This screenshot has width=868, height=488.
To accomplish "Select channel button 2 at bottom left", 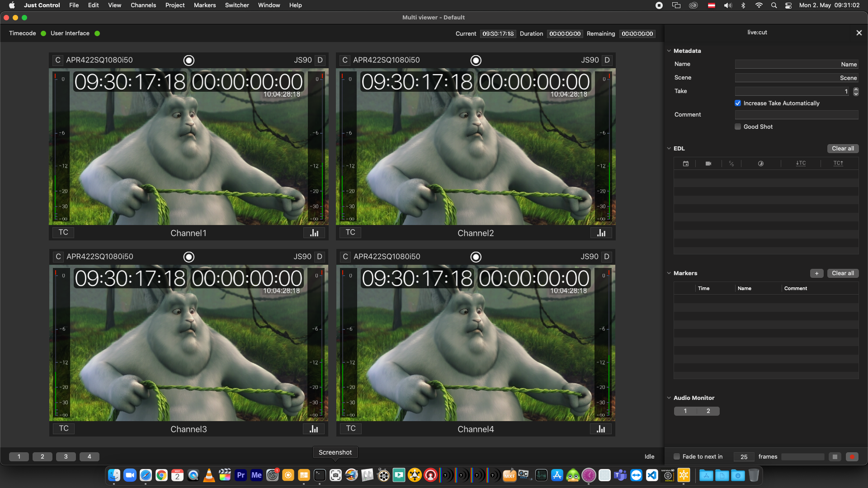I will click(x=42, y=456).
